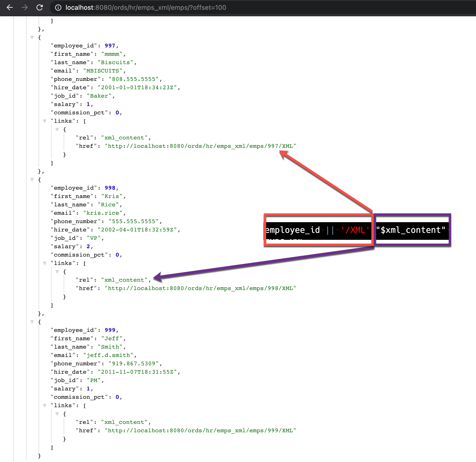
Task: Open the emps/999/XML href link
Action: tap(200, 431)
